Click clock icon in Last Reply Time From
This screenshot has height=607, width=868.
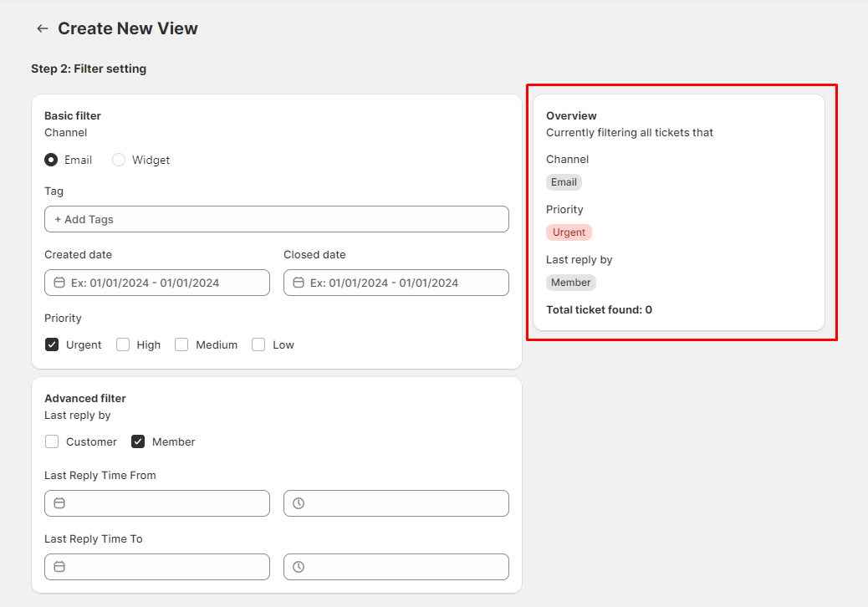click(x=299, y=503)
